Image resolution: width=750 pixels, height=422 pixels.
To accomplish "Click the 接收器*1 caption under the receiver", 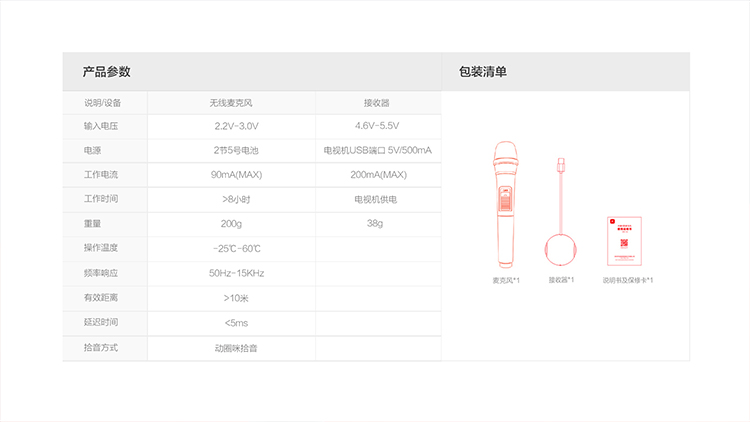I will click(561, 280).
